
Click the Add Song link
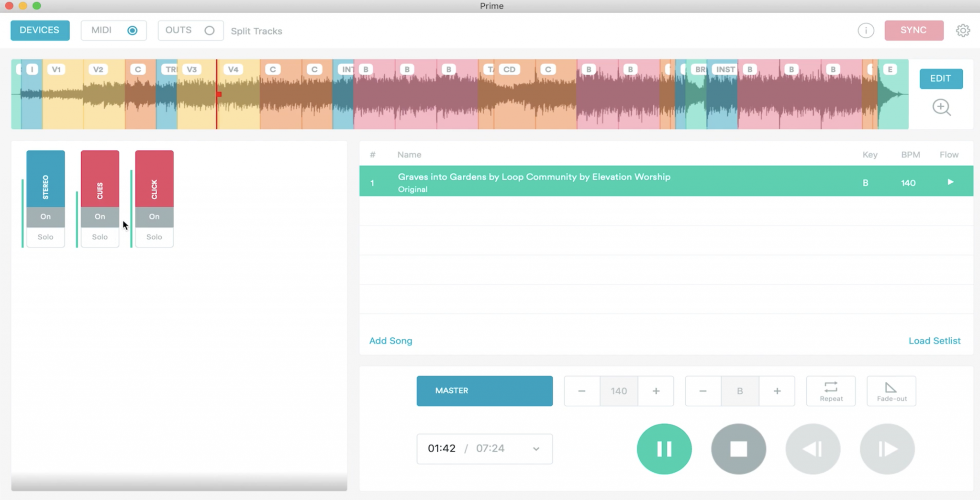(x=390, y=340)
